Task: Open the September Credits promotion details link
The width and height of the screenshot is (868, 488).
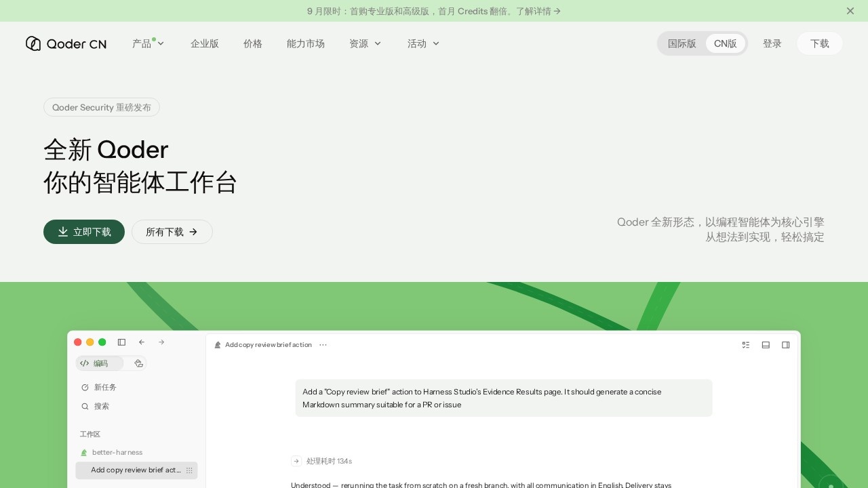Action: (434, 11)
